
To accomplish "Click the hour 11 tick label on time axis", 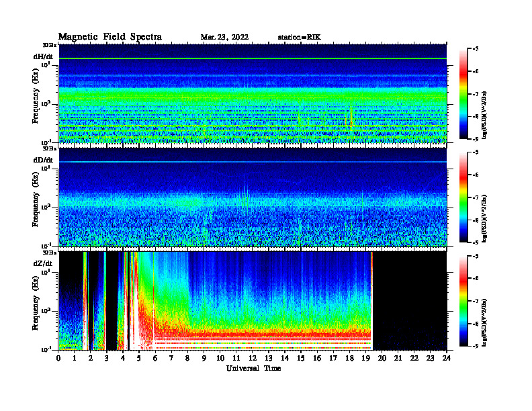I will (x=236, y=358).
